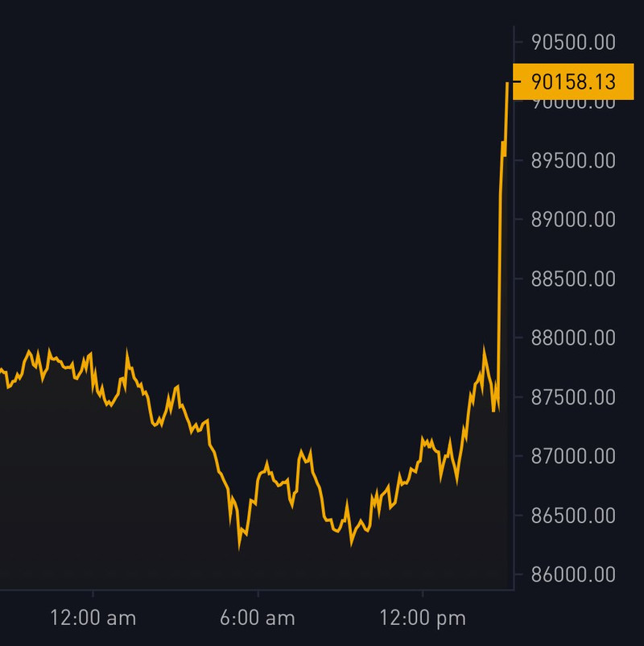Click the 87000.00 price axis label
This screenshot has width=644, height=646.
(x=572, y=456)
